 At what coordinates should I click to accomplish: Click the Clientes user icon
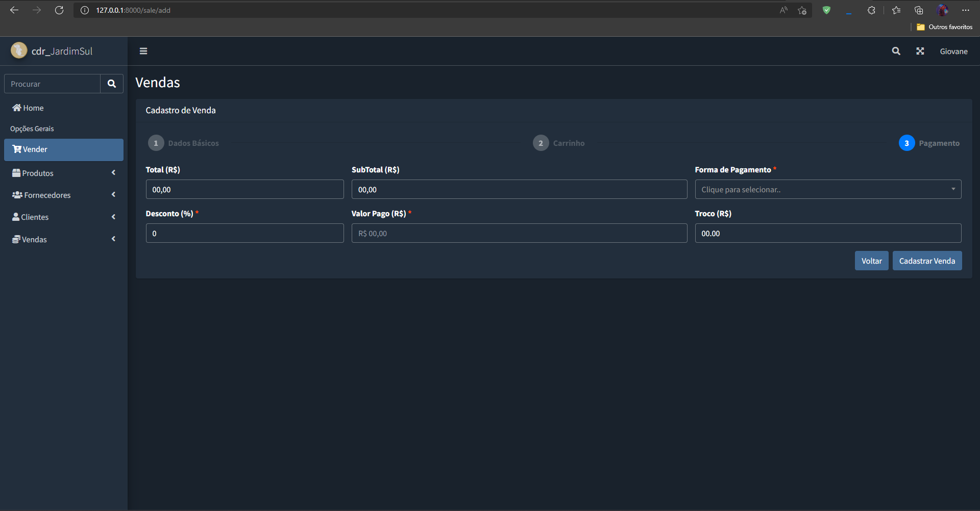(x=16, y=217)
